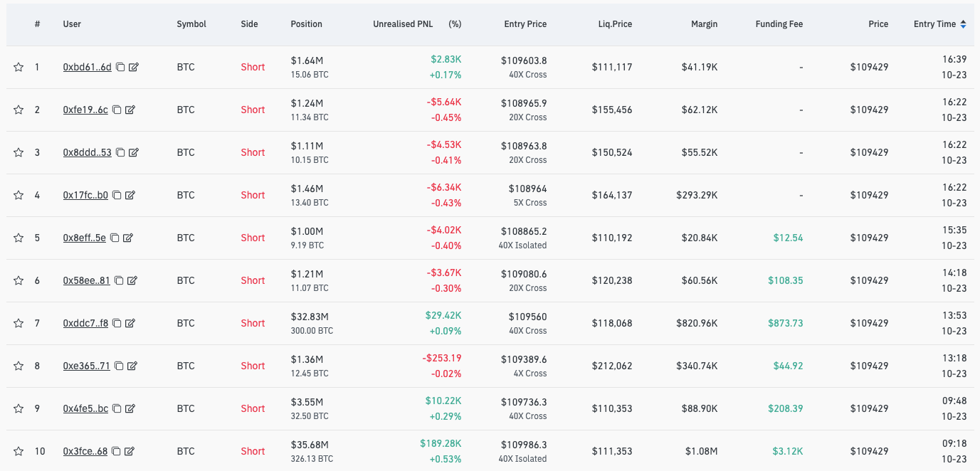This screenshot has width=980, height=471.
Task: Click the Position column header
Action: (x=306, y=24)
